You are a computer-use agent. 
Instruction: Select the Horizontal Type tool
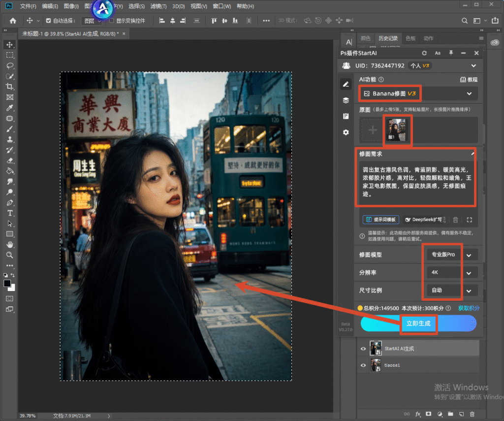point(10,213)
